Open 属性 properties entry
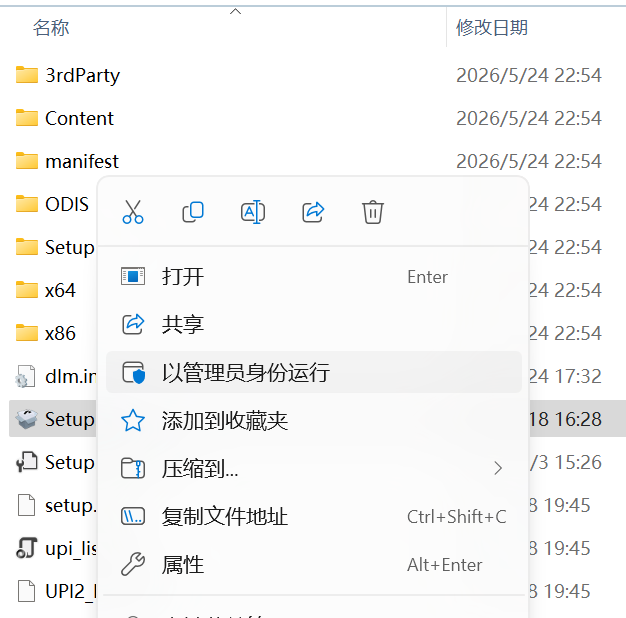The height and width of the screenshot is (618, 626). (x=314, y=564)
